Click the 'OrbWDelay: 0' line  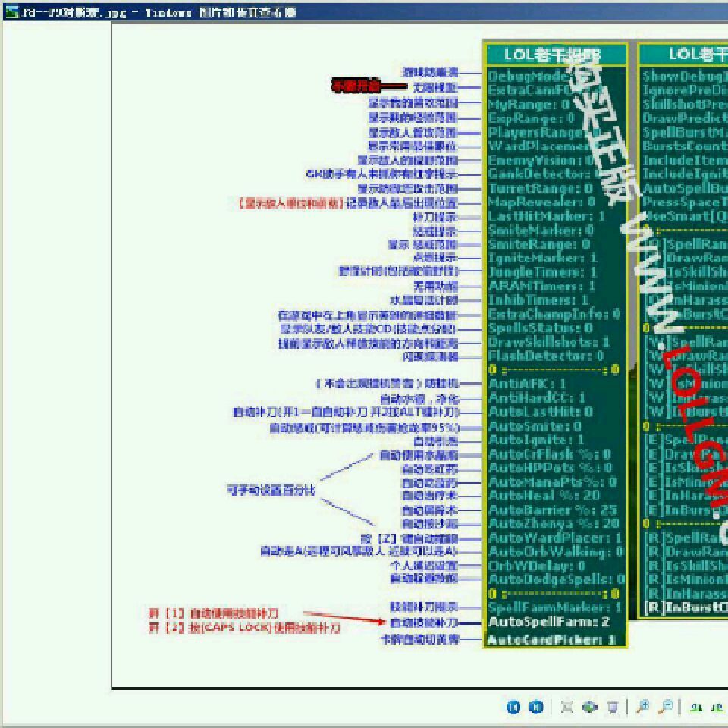[536, 566]
